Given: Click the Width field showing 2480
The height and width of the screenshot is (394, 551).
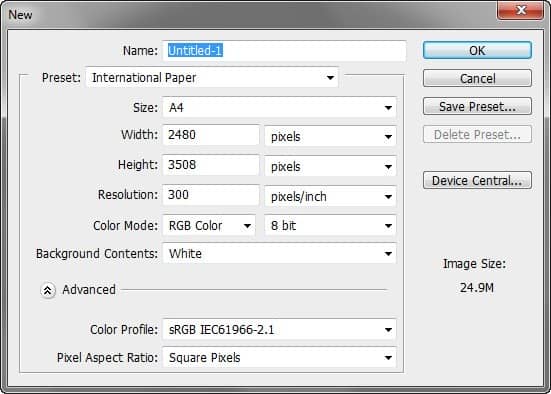Looking at the screenshot, I should click(211, 135).
